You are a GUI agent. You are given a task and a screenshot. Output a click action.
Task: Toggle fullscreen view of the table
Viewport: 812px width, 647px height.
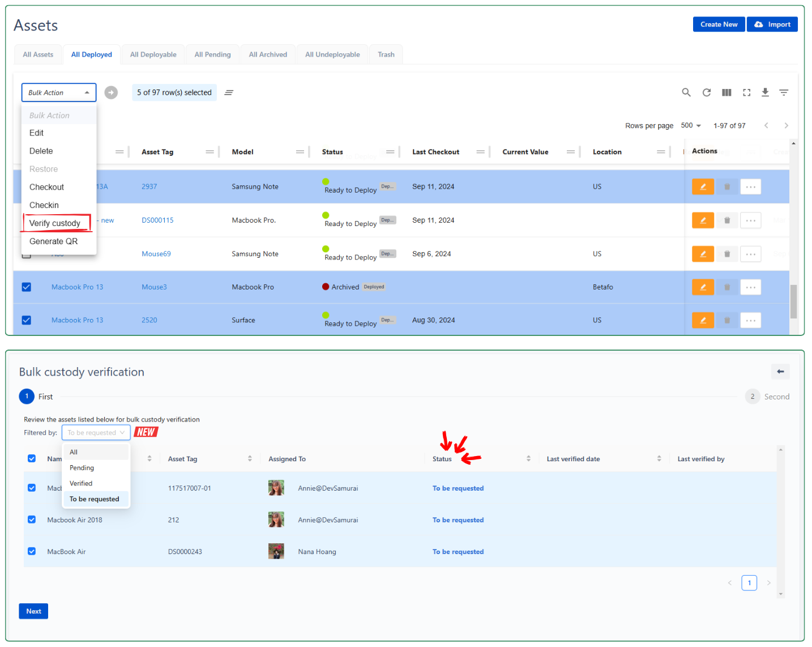click(x=746, y=92)
